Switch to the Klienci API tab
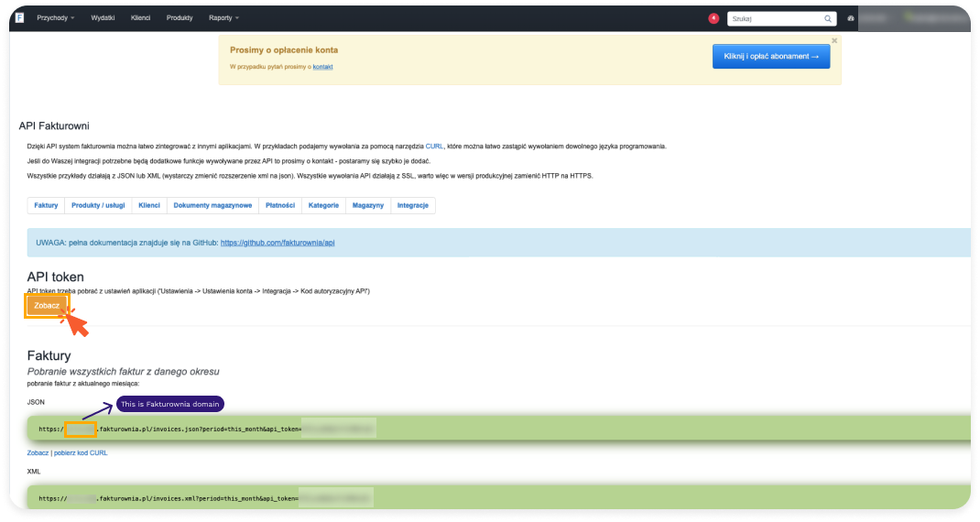 [x=149, y=205]
